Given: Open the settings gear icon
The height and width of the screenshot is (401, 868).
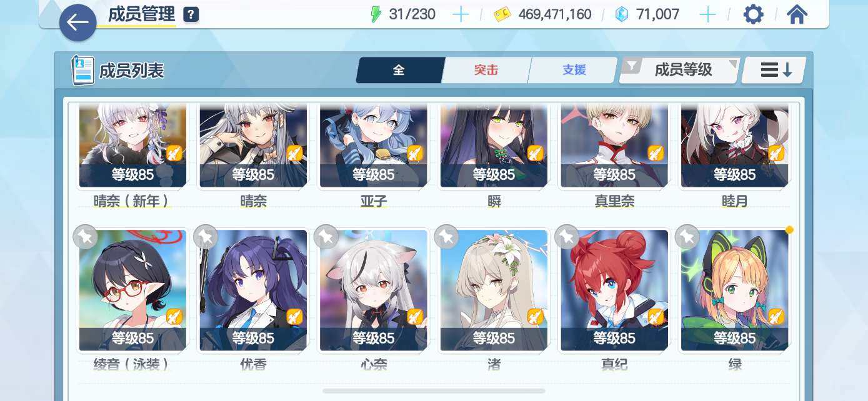Looking at the screenshot, I should pyautogui.click(x=753, y=14).
